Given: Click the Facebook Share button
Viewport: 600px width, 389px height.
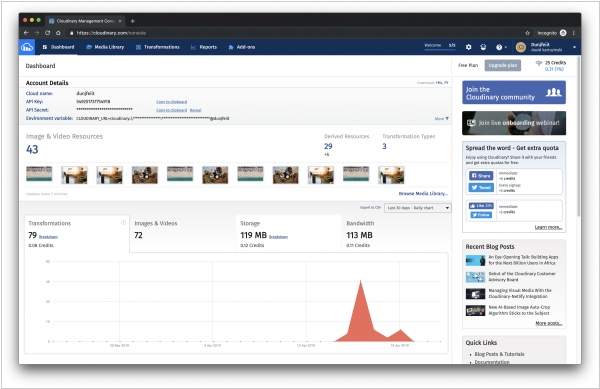Looking at the screenshot, I should (x=481, y=176).
